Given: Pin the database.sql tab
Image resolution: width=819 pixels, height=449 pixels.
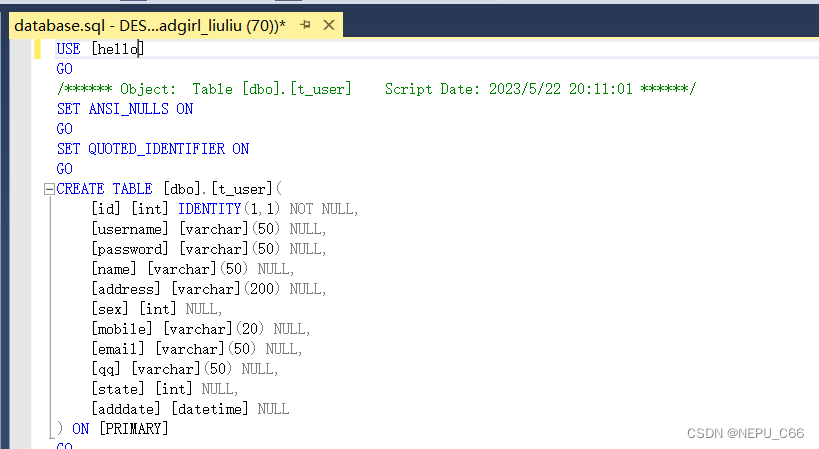Looking at the screenshot, I should (305, 25).
